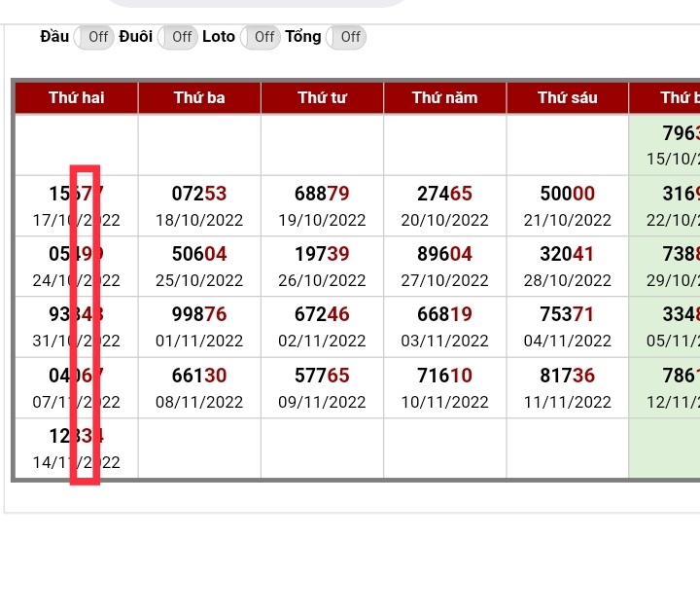The width and height of the screenshot is (700, 612).
Task: Turn on the Loto switch
Action: (261, 37)
